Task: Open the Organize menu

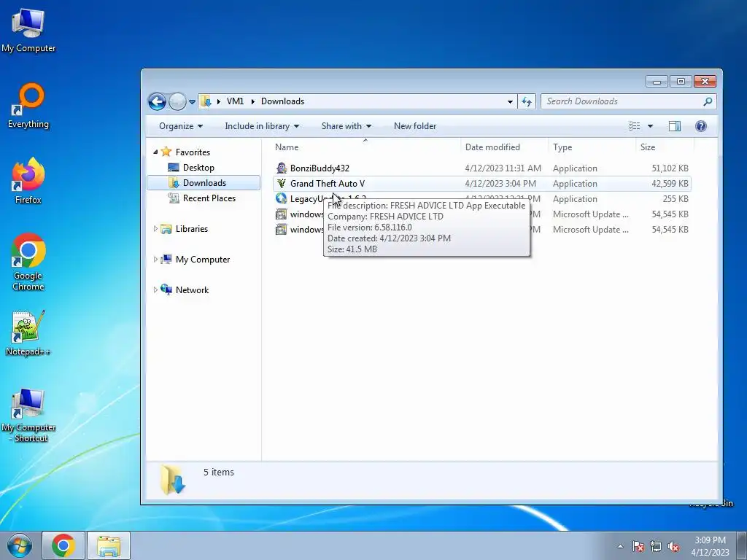Action: click(181, 126)
